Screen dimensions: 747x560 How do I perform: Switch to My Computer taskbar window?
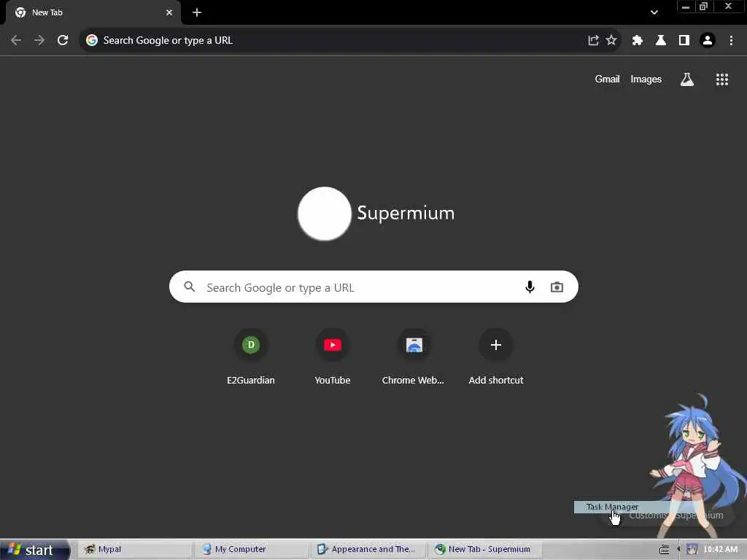click(x=252, y=550)
